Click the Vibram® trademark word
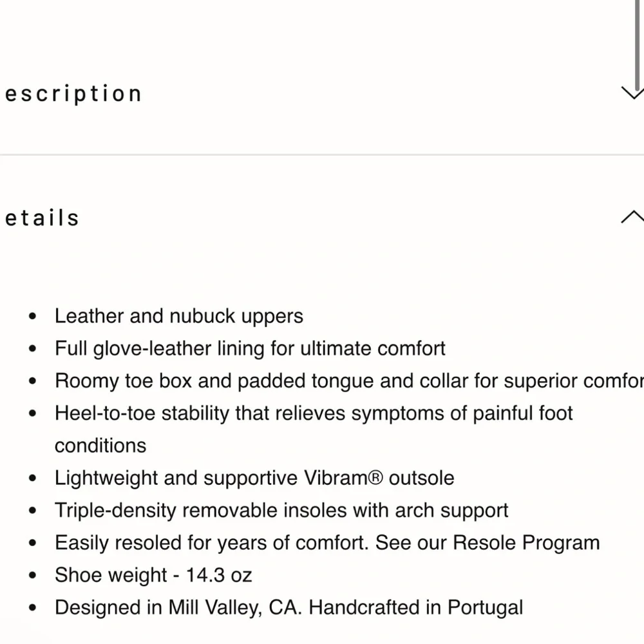Screen dimensions: 644x644 (x=343, y=478)
